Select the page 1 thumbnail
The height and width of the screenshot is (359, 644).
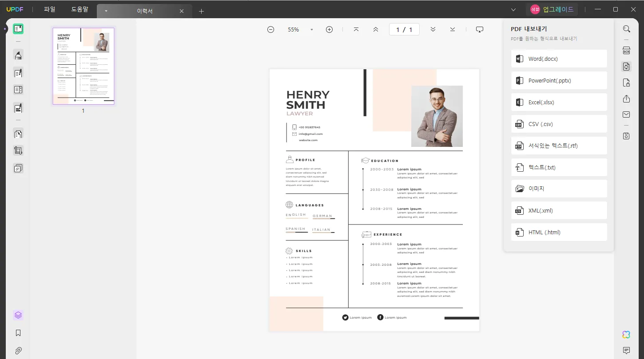[83, 66]
